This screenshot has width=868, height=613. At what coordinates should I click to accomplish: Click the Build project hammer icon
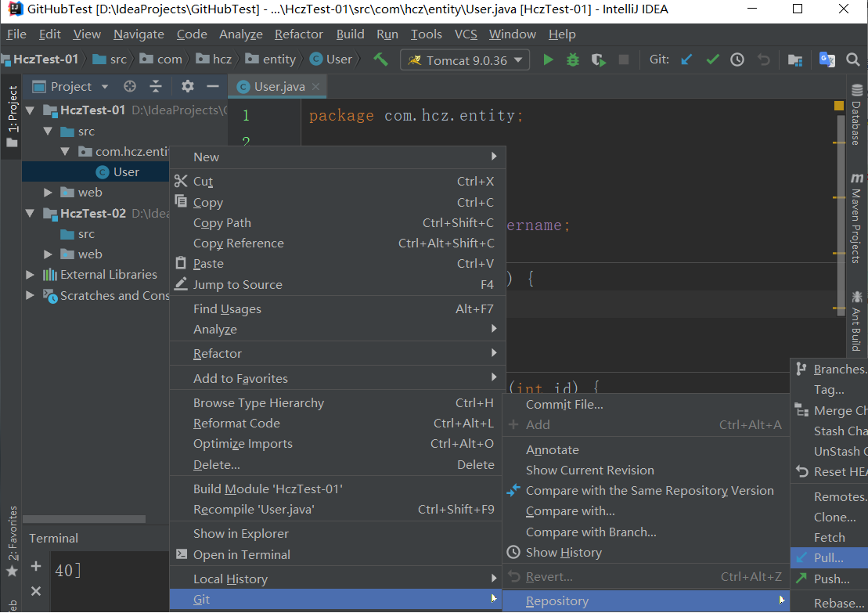tap(380, 59)
